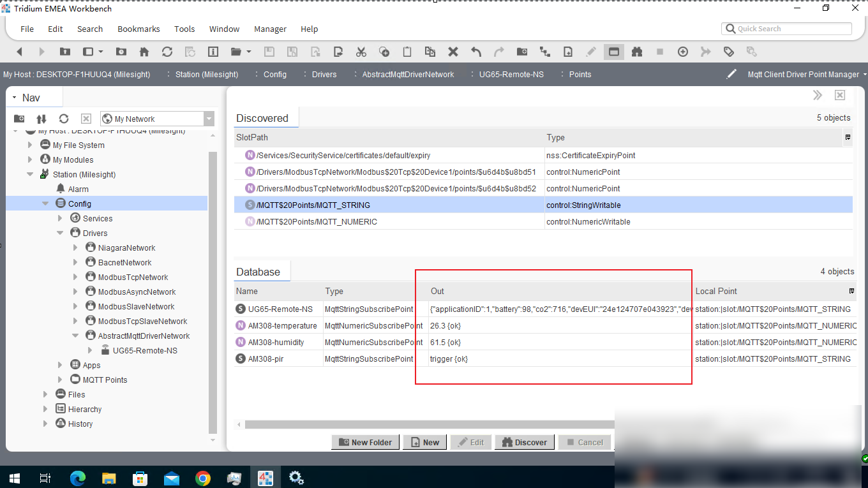Open the File menu
Screen dimensions: 868x488
pyautogui.click(x=27, y=29)
